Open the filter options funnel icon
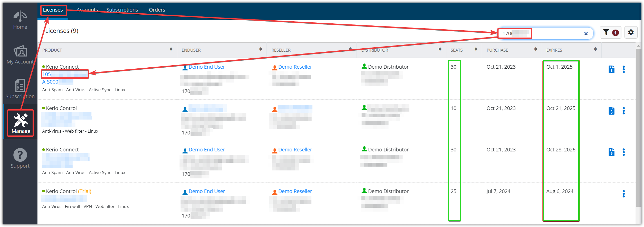The height and width of the screenshot is (227, 644). pyautogui.click(x=610, y=33)
